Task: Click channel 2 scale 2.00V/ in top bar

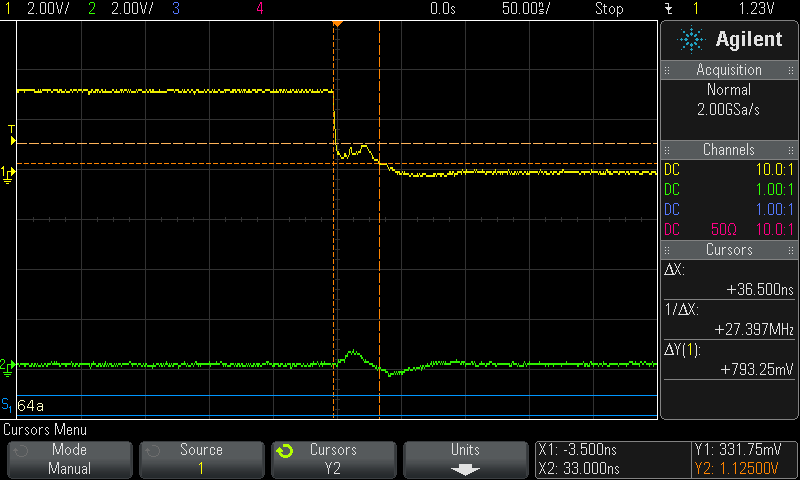Action: (x=132, y=9)
